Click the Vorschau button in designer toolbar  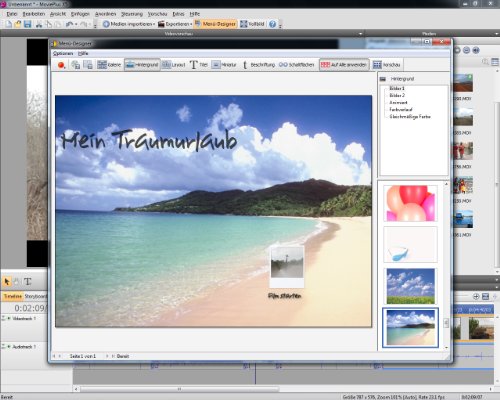click(387, 65)
